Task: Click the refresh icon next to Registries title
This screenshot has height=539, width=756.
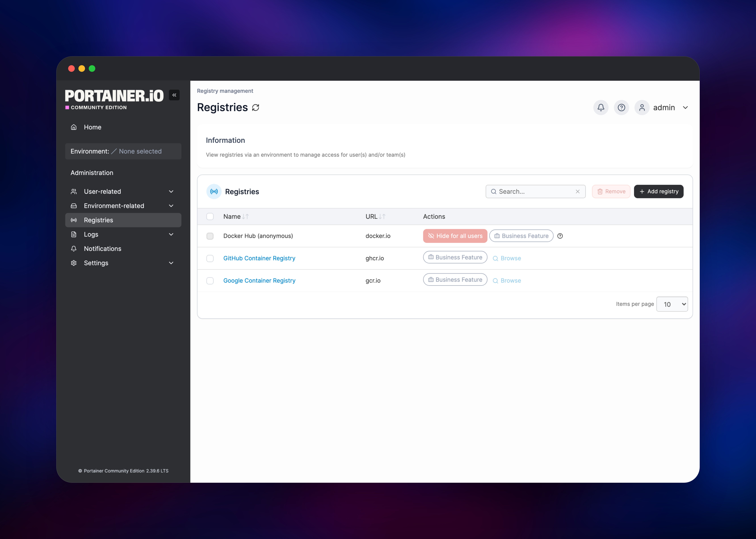Action: click(x=255, y=108)
